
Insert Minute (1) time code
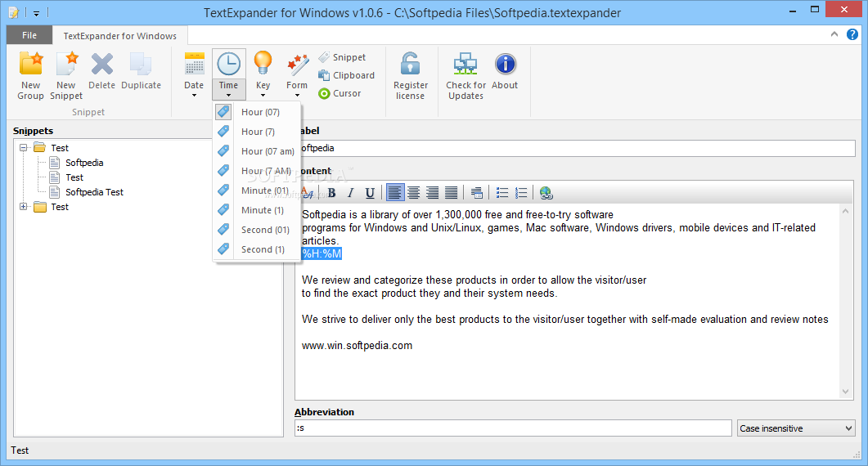257,210
